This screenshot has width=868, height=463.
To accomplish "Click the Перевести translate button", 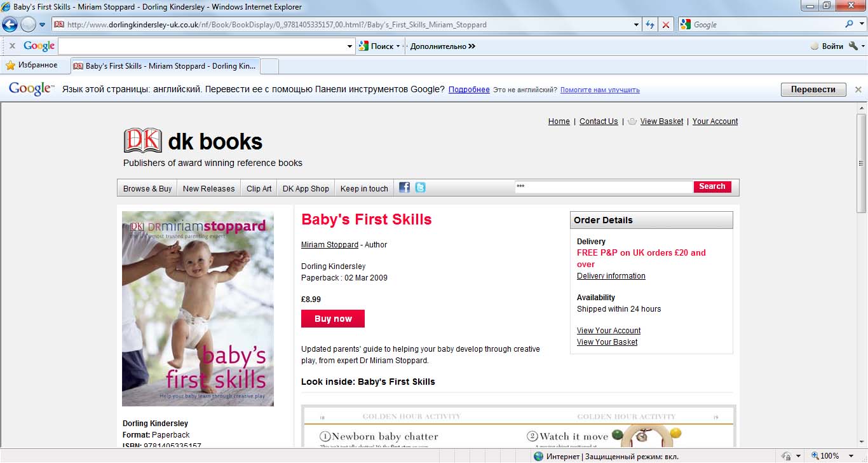I will [813, 90].
